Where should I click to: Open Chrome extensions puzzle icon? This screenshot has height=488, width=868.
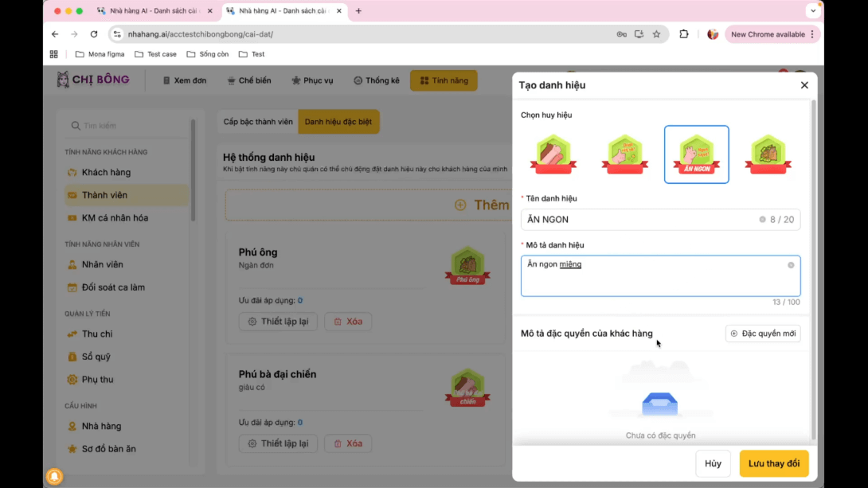pyautogui.click(x=684, y=34)
